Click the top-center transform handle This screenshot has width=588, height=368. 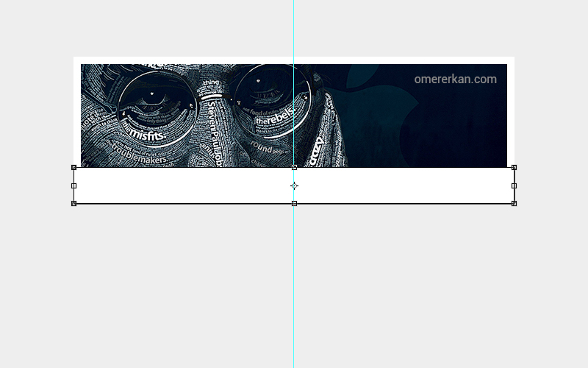294,168
